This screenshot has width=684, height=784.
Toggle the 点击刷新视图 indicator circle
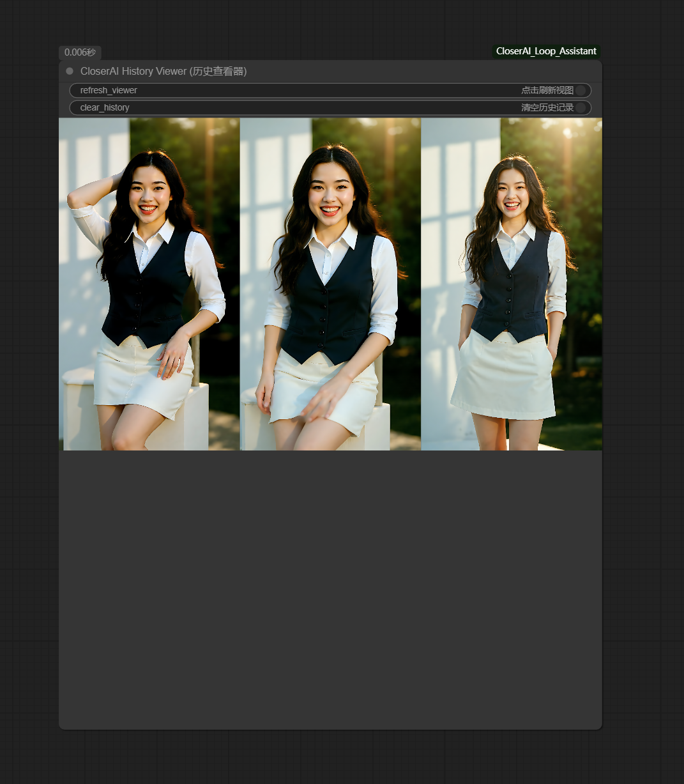(581, 91)
